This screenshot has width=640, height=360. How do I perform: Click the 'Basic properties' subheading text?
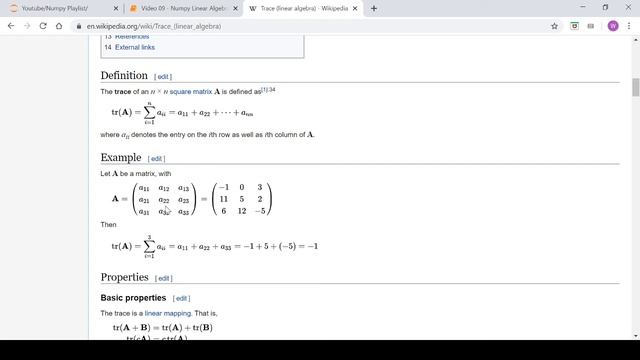point(133,298)
